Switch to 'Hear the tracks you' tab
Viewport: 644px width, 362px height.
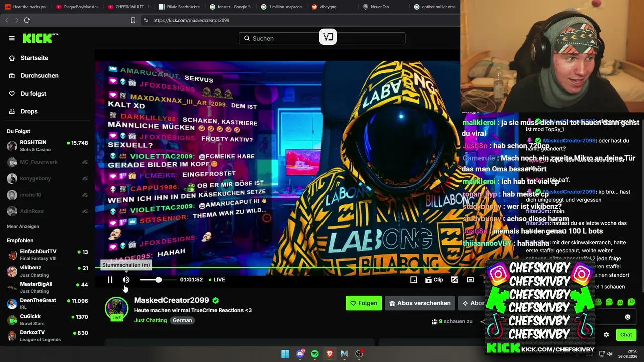click(x=26, y=7)
